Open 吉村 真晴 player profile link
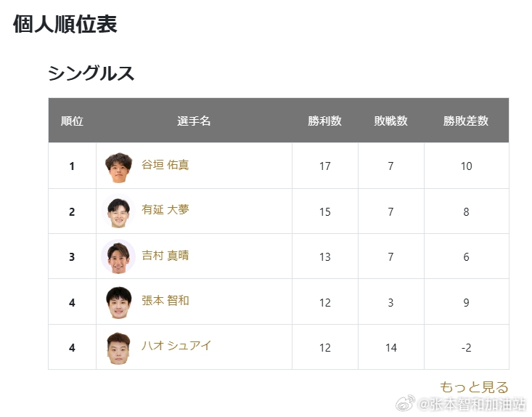This screenshot has width=532, height=417. [x=165, y=256]
